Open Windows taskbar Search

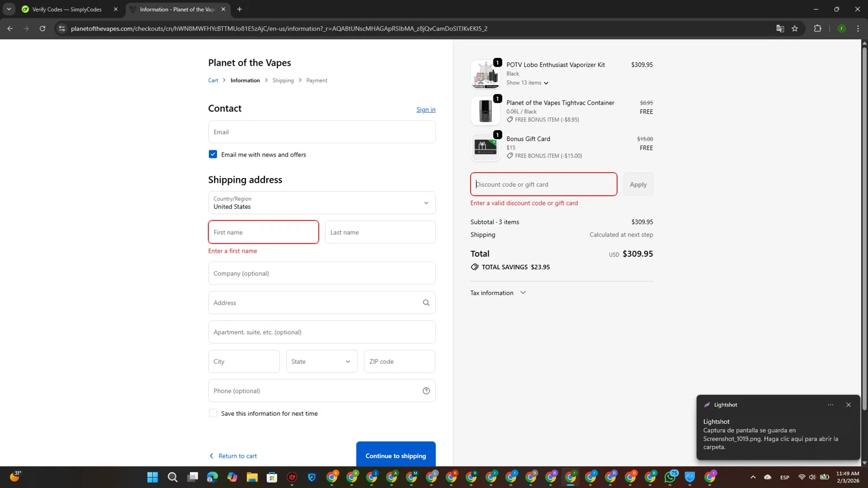coord(172,477)
